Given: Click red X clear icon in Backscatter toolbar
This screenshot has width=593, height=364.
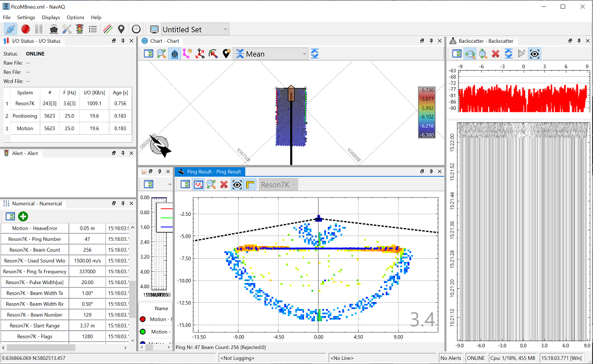Looking at the screenshot, I should (x=495, y=54).
